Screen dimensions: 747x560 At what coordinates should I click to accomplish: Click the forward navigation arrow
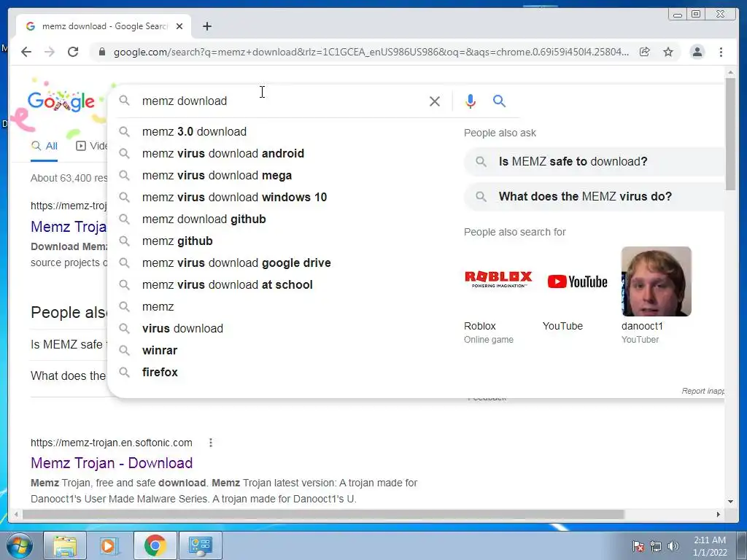[x=50, y=52]
